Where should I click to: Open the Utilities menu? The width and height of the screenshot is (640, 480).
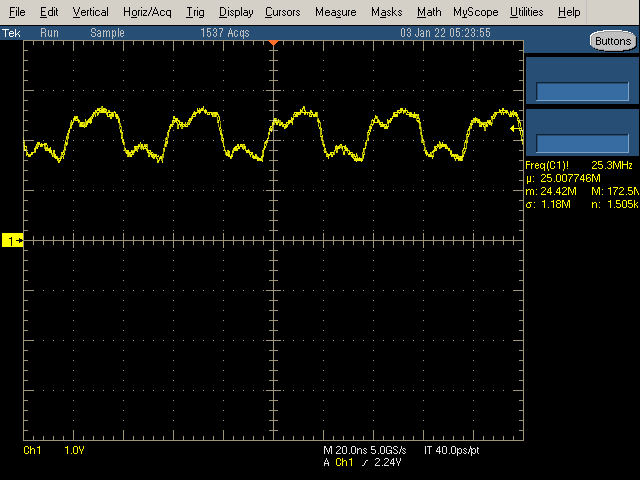coord(526,12)
